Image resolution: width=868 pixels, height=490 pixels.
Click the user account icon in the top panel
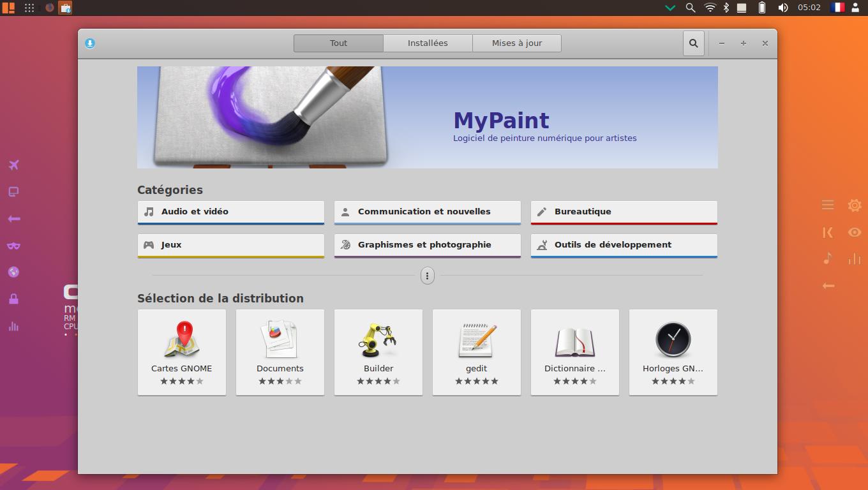855,8
